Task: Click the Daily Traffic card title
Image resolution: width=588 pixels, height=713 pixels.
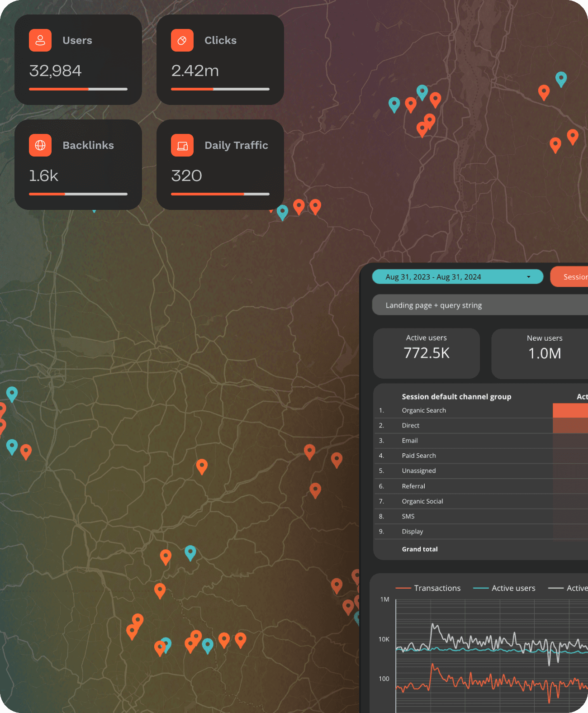Action: pyautogui.click(x=236, y=145)
